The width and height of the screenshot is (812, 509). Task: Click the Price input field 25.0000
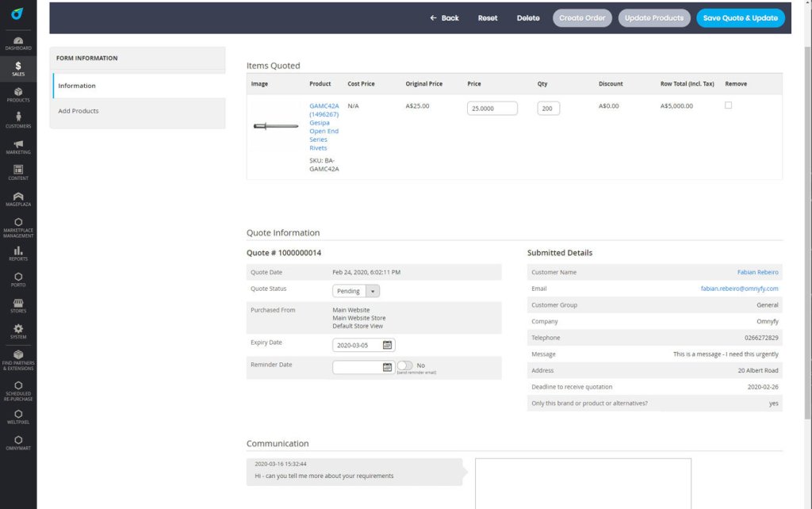pos(492,108)
